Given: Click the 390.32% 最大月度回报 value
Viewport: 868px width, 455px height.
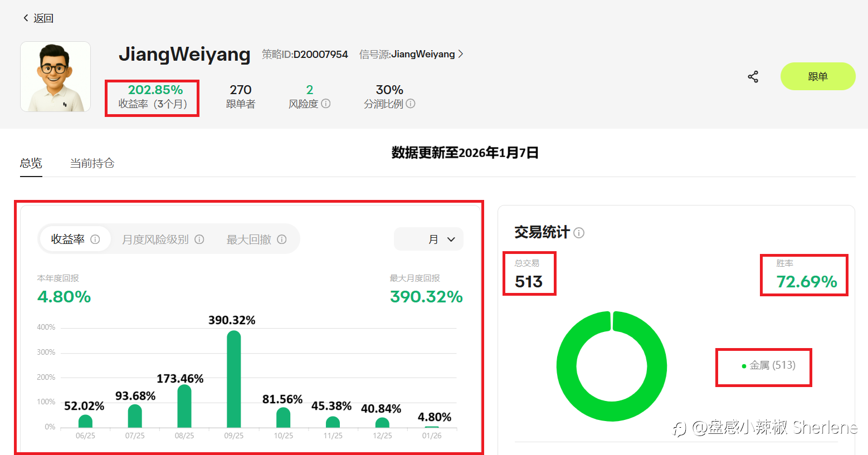Looking at the screenshot, I should pos(426,297).
